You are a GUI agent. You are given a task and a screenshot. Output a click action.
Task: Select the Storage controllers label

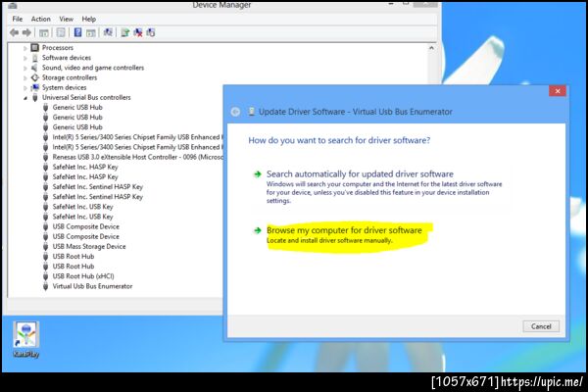coord(70,77)
